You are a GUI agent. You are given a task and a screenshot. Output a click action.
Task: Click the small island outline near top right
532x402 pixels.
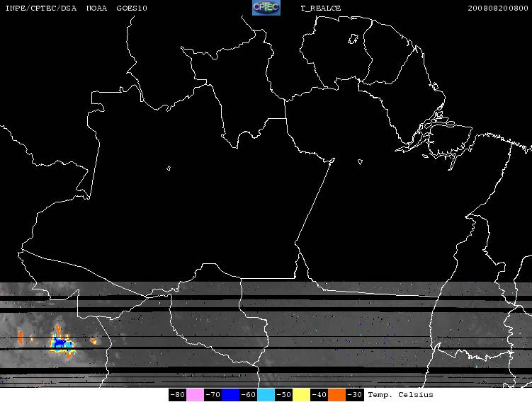353,39
